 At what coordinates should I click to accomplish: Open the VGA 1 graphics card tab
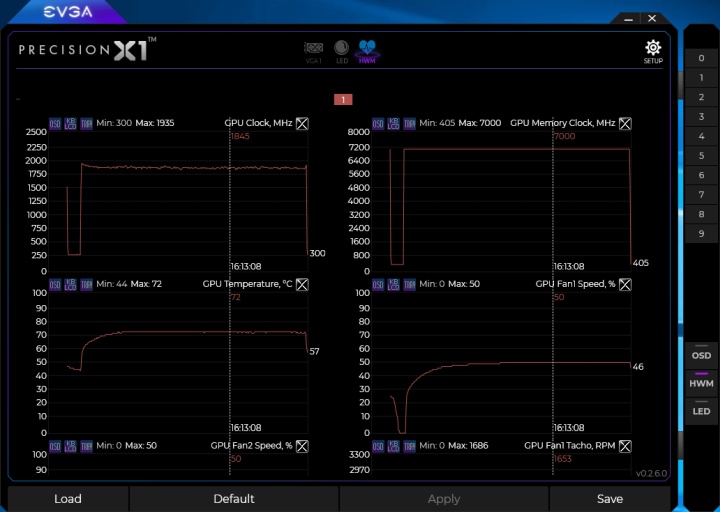[314, 52]
